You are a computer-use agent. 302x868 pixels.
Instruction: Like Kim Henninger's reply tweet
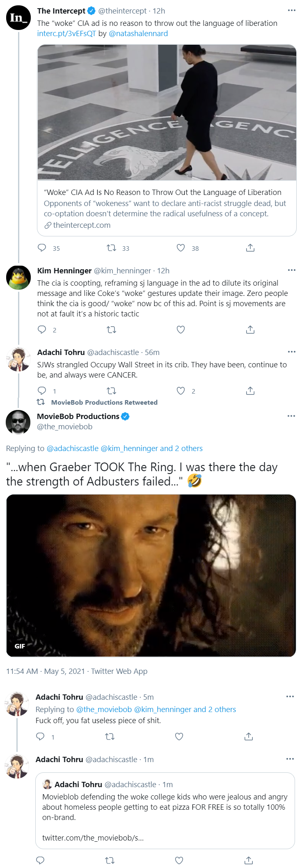click(181, 329)
